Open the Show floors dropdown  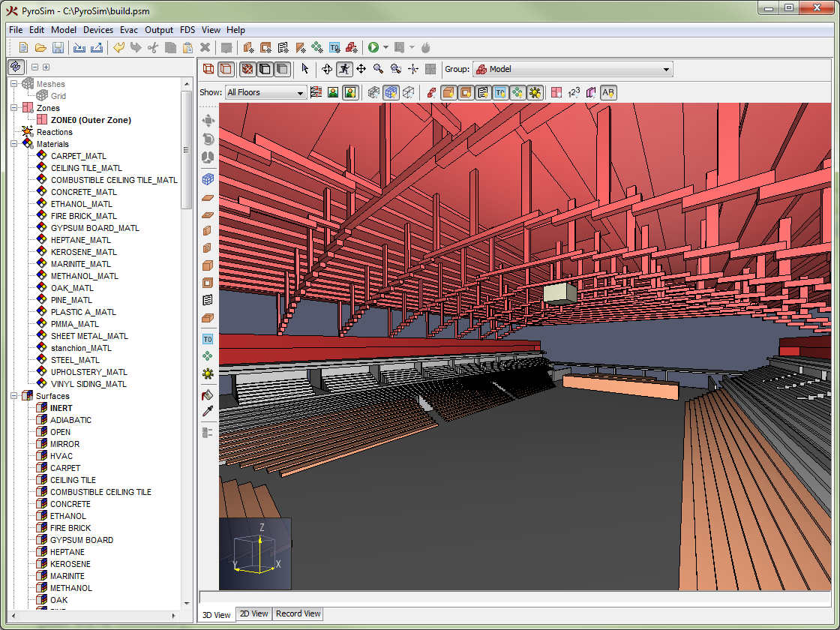click(265, 92)
